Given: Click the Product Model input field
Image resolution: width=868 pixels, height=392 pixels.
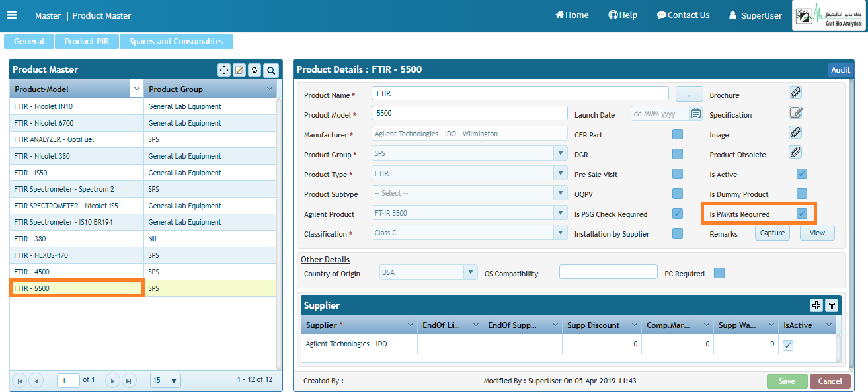Looking at the screenshot, I should click(x=469, y=114).
